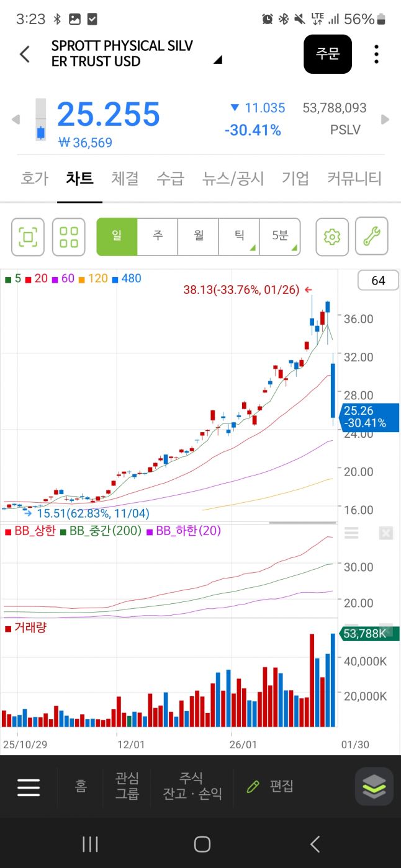401x868 pixels.
Task: Switch chart to 주 (weekly) period
Action: click(x=158, y=236)
